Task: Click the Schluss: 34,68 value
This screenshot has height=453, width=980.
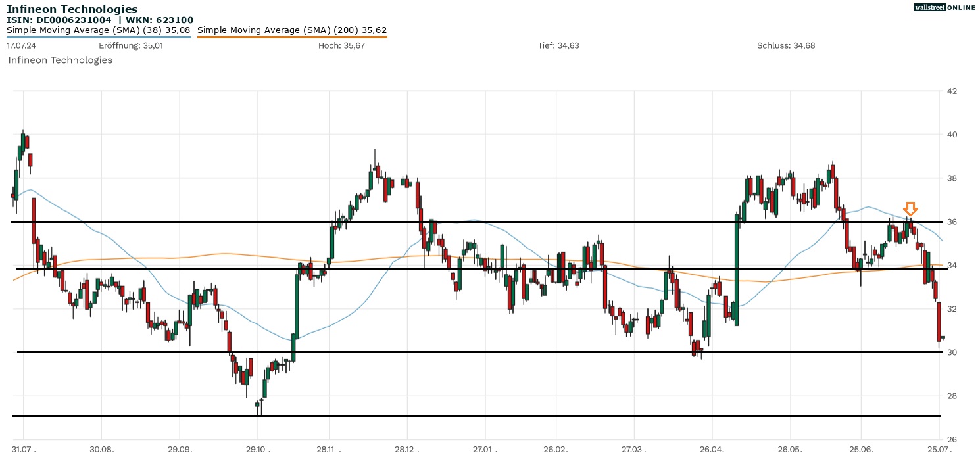Action: coord(785,46)
